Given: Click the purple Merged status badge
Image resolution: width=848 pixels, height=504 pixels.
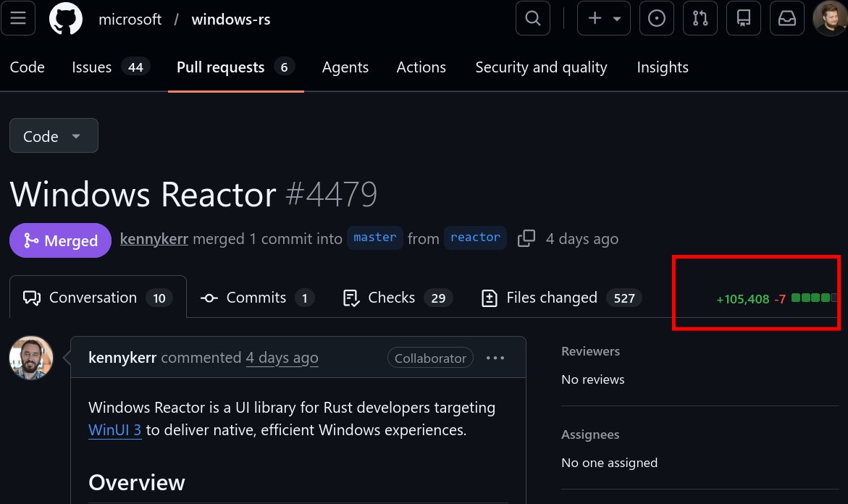Looking at the screenshot, I should tap(61, 240).
